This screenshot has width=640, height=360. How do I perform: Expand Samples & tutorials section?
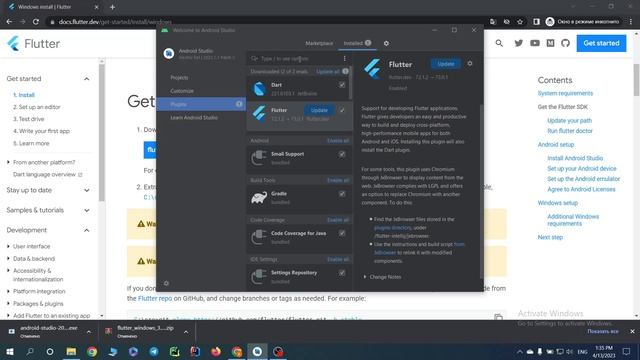coord(87,210)
